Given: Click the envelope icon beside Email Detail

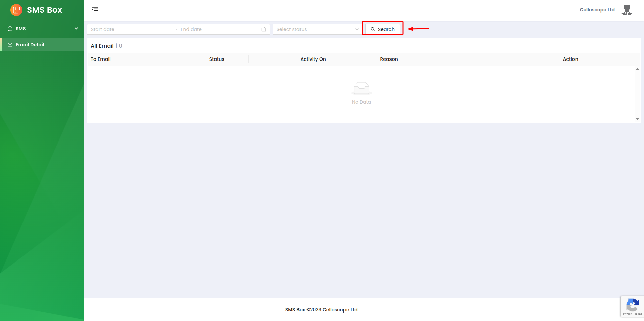Looking at the screenshot, I should click(10, 45).
